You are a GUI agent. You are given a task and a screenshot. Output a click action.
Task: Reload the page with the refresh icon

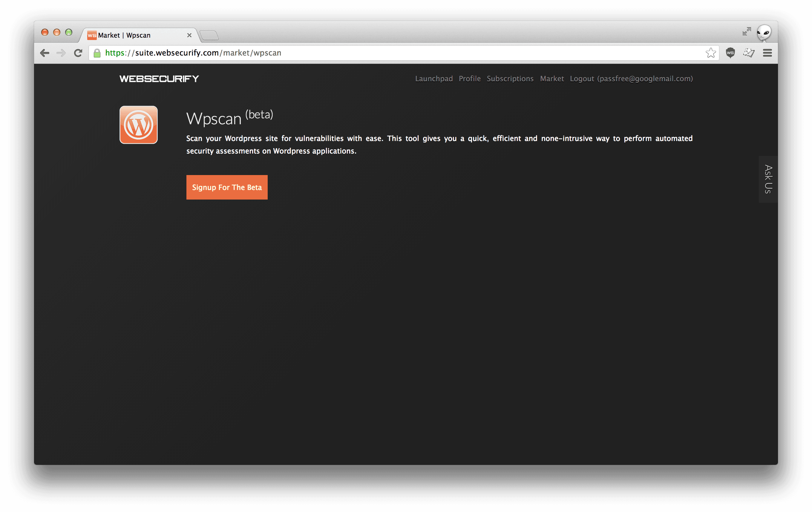click(78, 53)
